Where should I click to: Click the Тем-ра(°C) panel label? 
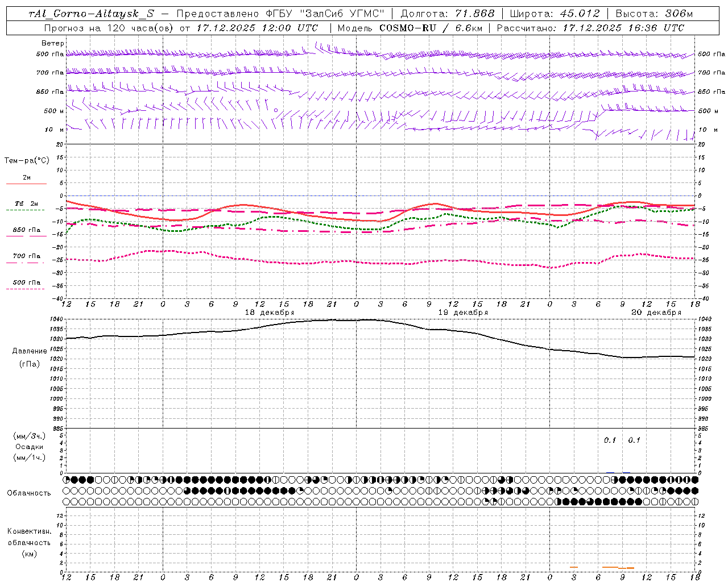point(27,161)
